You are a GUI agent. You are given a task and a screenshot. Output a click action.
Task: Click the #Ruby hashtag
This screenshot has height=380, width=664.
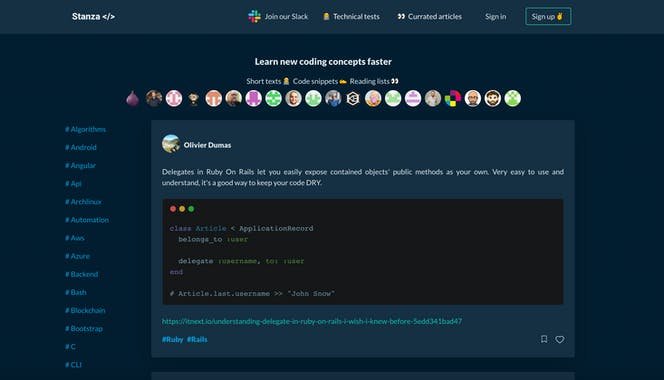[x=172, y=339]
